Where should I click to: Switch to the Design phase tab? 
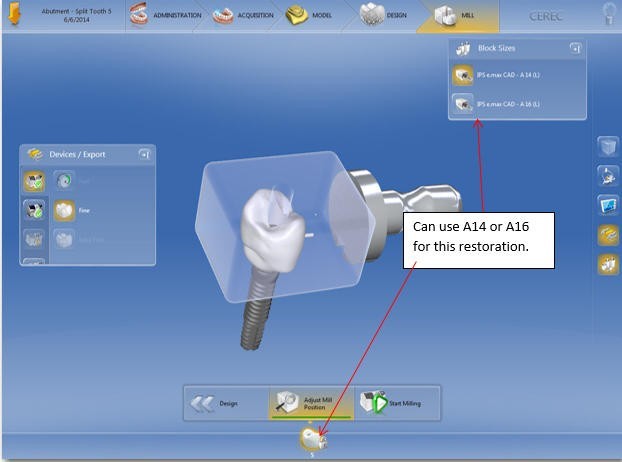pos(384,15)
